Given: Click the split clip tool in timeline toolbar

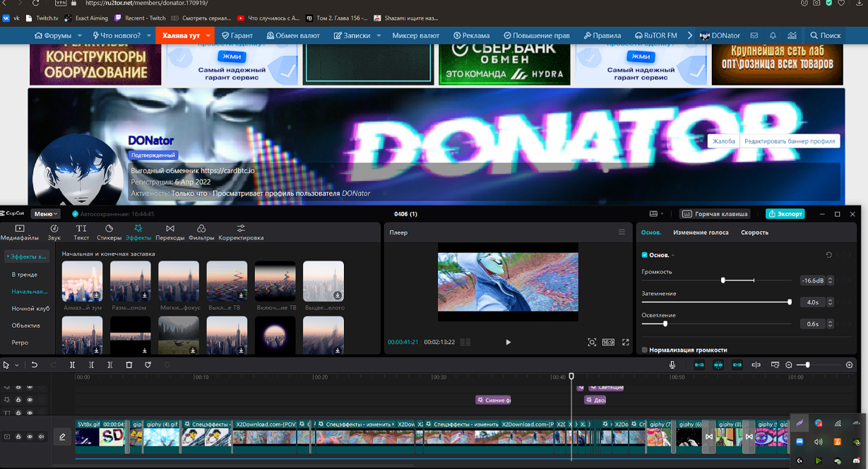Looking at the screenshot, I should pos(72,365).
